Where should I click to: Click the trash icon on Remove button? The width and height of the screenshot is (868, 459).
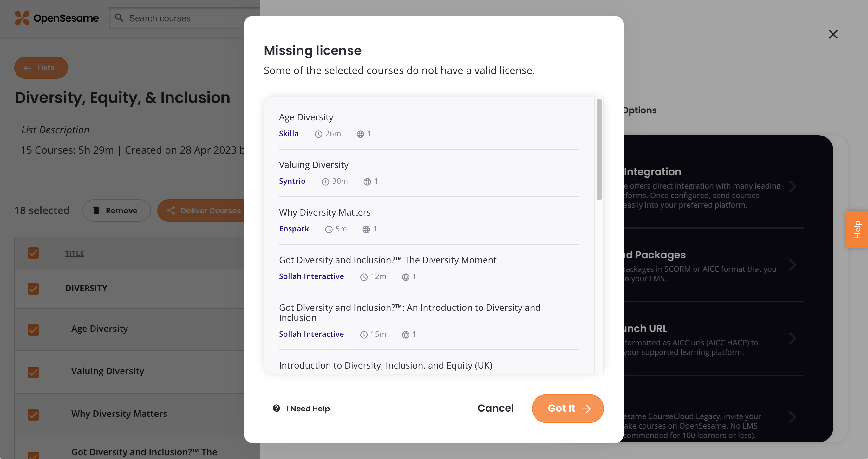(96, 210)
